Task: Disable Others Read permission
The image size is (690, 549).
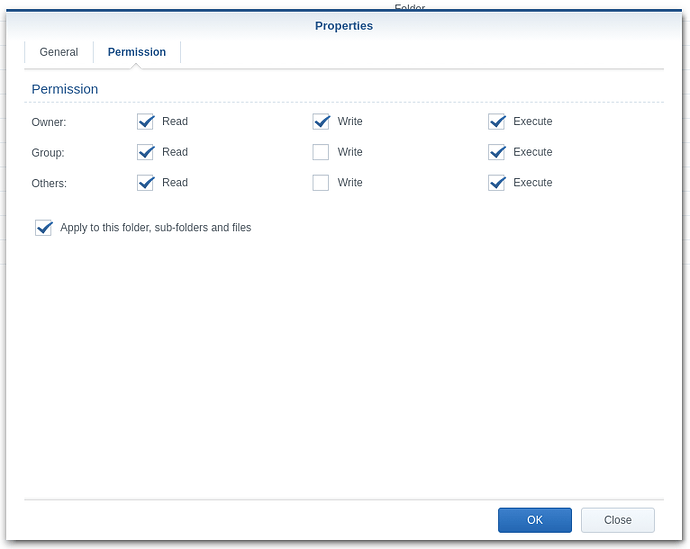Action: (x=146, y=183)
